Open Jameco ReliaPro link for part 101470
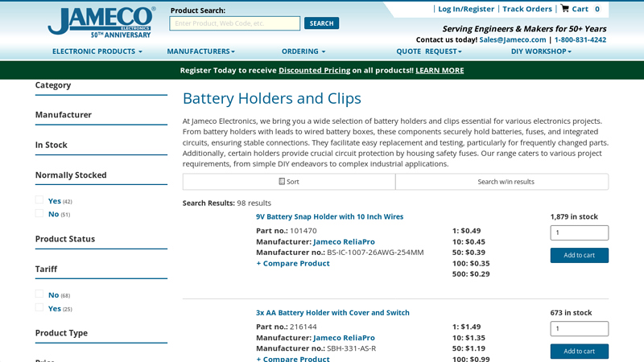 [344, 242]
